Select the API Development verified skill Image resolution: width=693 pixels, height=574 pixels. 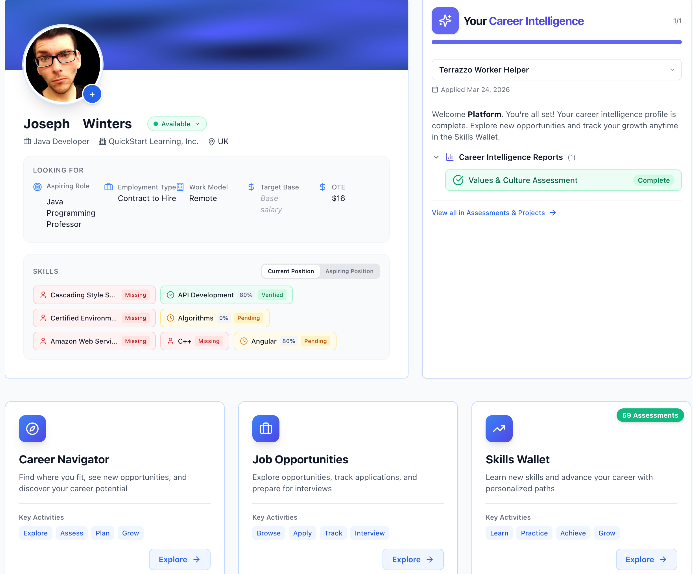pos(226,295)
